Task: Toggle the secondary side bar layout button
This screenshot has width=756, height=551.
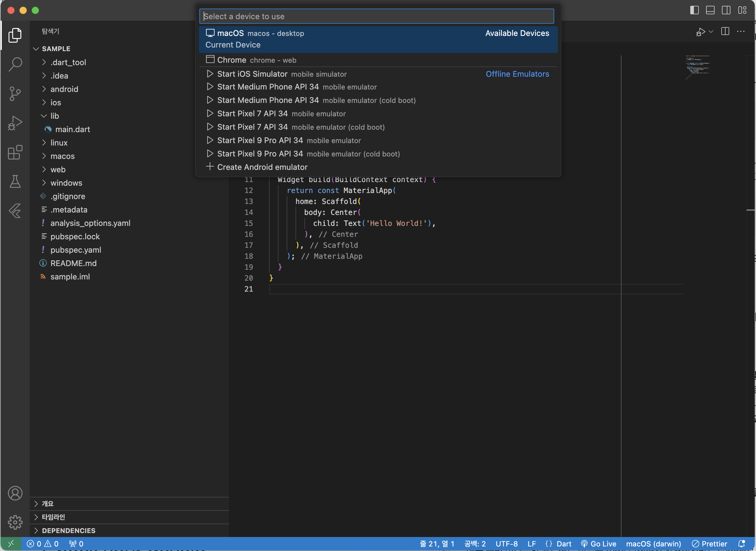Action: click(x=726, y=10)
